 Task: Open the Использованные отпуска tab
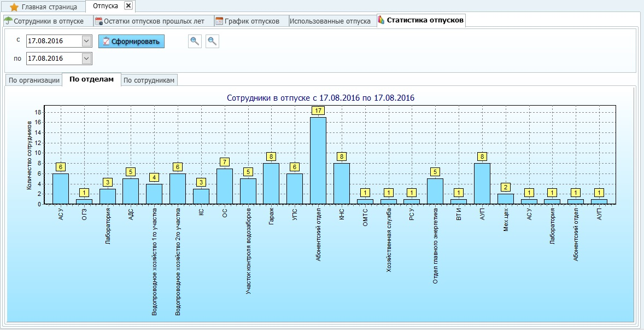[x=330, y=21]
